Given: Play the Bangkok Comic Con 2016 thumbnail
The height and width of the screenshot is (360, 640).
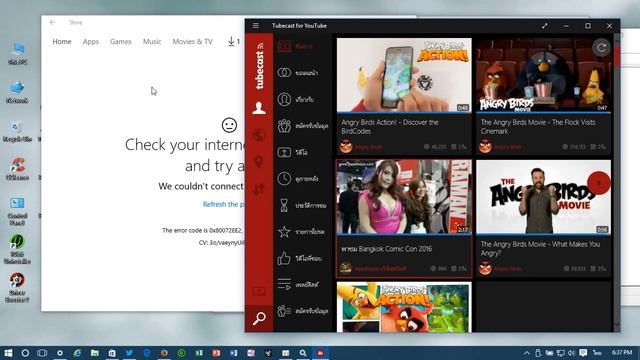Looking at the screenshot, I should coord(404,197).
